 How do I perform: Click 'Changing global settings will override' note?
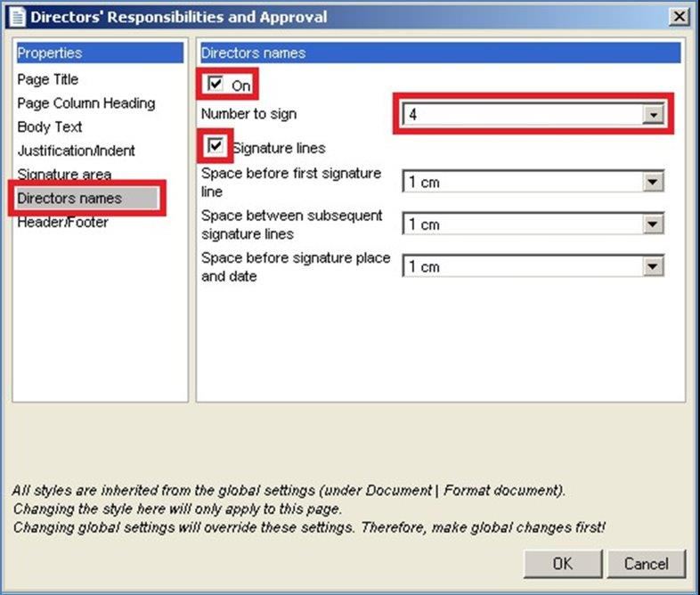coord(309,527)
